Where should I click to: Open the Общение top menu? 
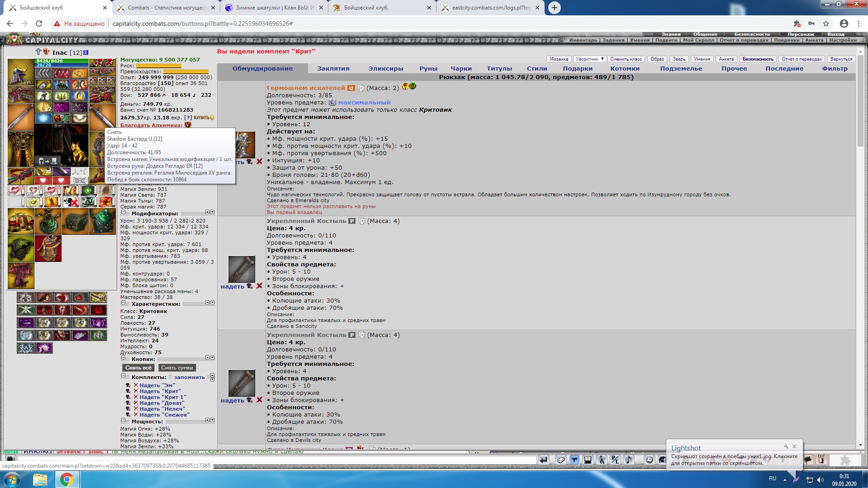click(x=705, y=34)
